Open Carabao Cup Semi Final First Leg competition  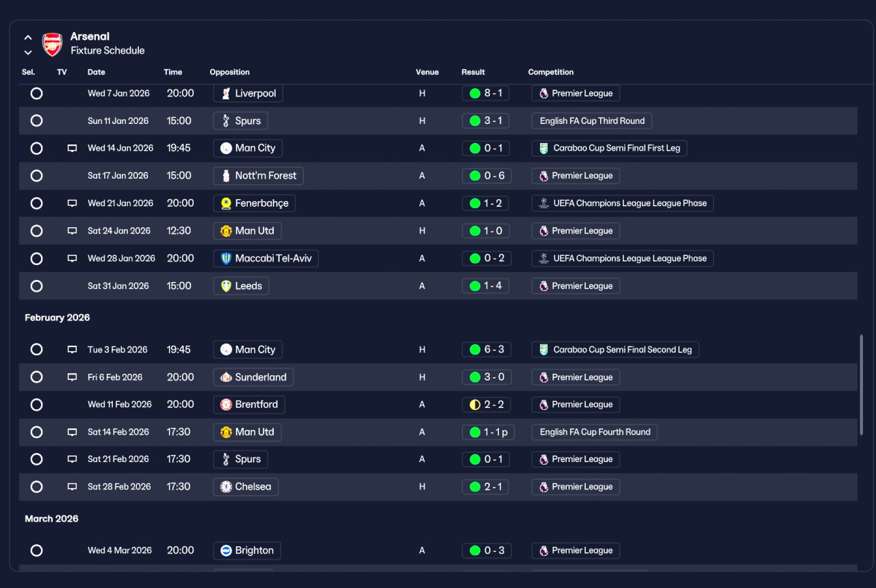(609, 149)
